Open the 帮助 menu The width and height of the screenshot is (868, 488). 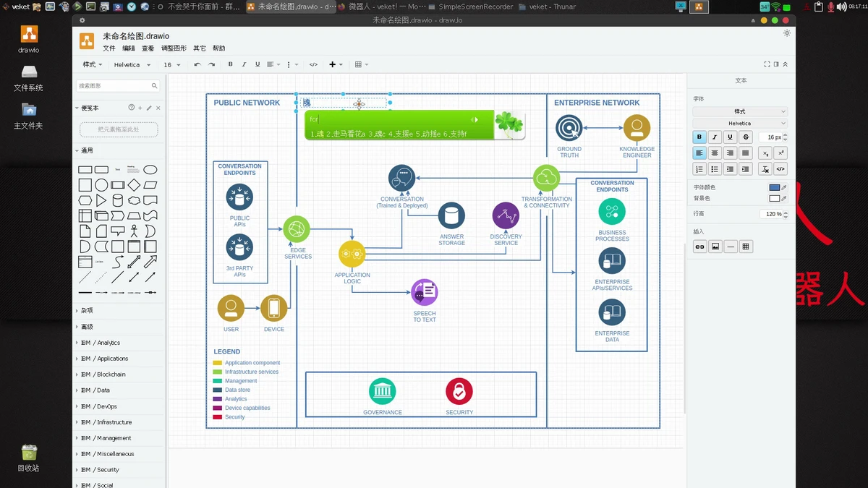pos(218,48)
